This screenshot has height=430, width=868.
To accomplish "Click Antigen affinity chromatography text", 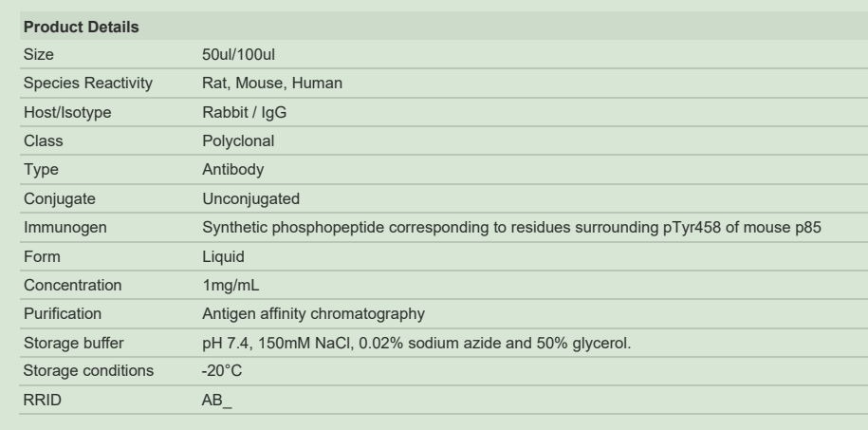I will [314, 313].
